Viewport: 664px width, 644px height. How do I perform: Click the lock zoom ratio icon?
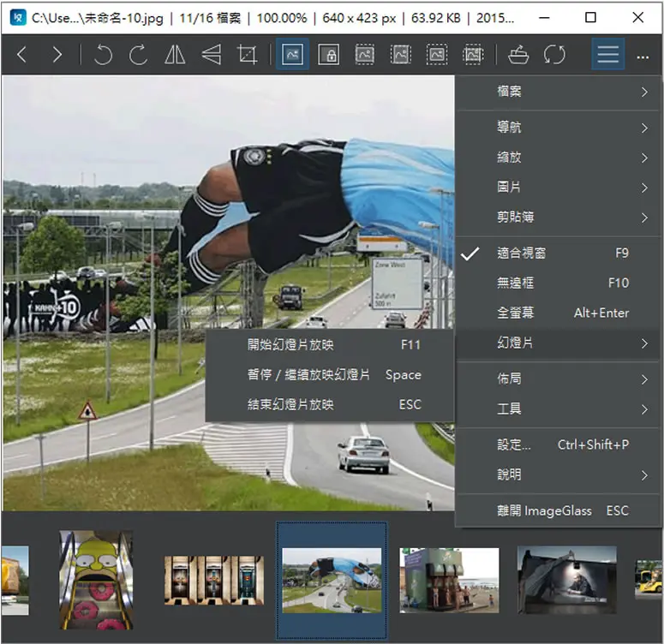[329, 55]
